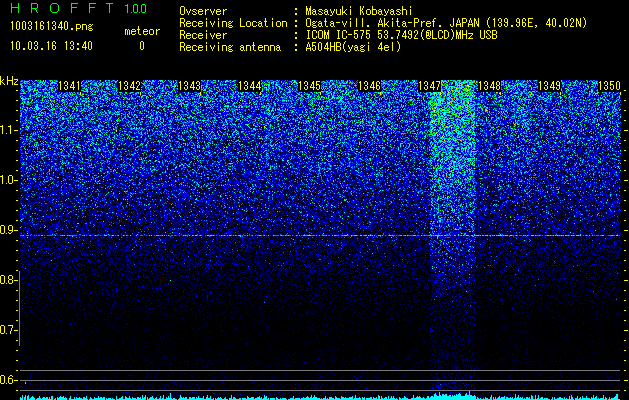Click the 1341 time marker label

(69, 86)
